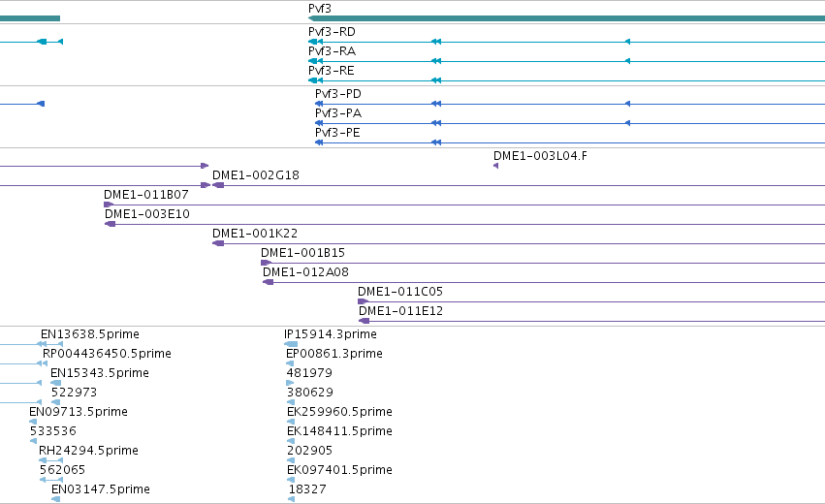
Task: Select transcript Pvf3-RE
Action: pos(332,71)
